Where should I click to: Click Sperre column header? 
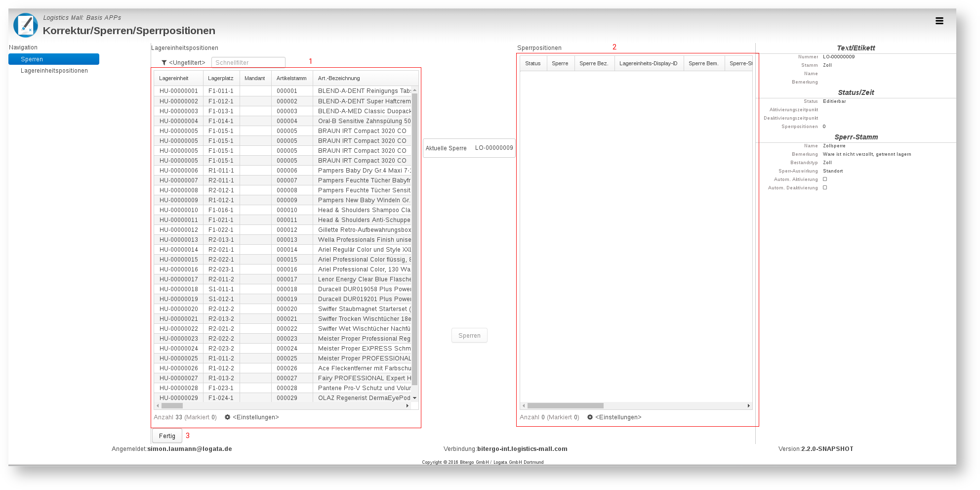(560, 63)
